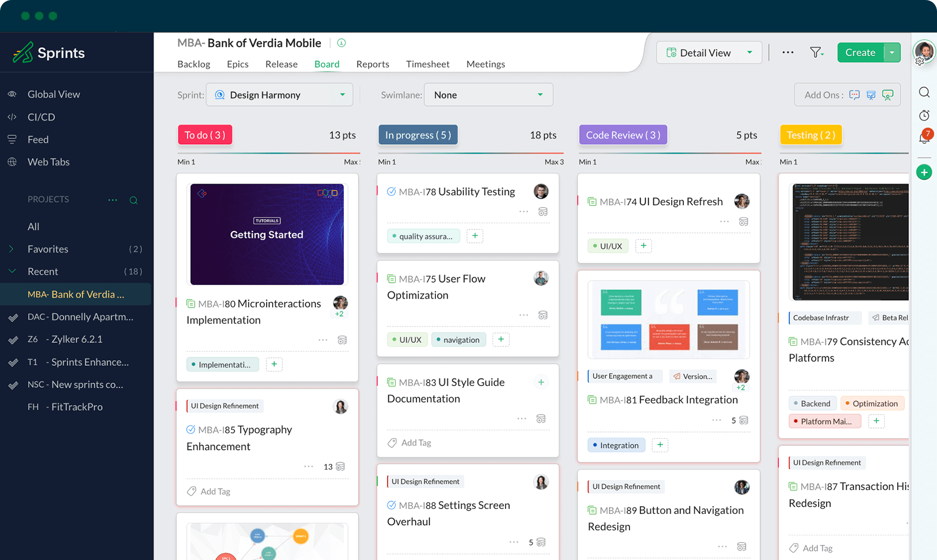Click the info icon beside Bank of Verdia Mobile
This screenshot has width=937, height=560.
(341, 43)
